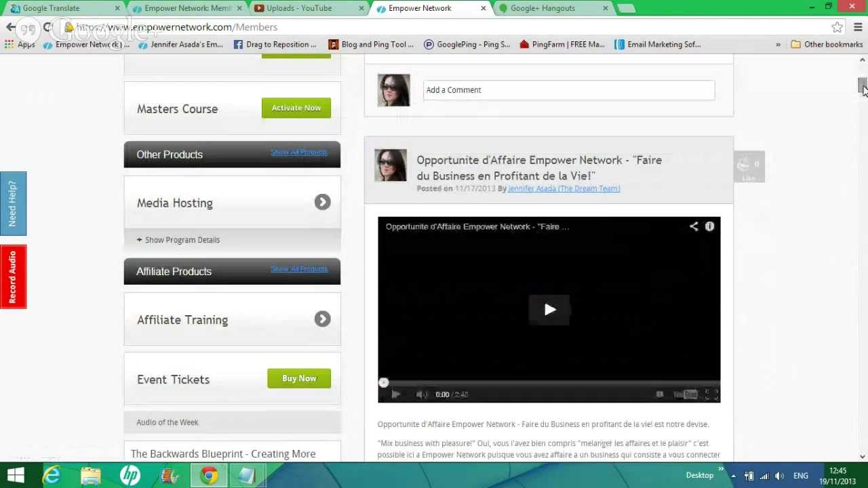Click the YouTube logo in player controls
Screen dimensions: 868x488
tap(685, 394)
